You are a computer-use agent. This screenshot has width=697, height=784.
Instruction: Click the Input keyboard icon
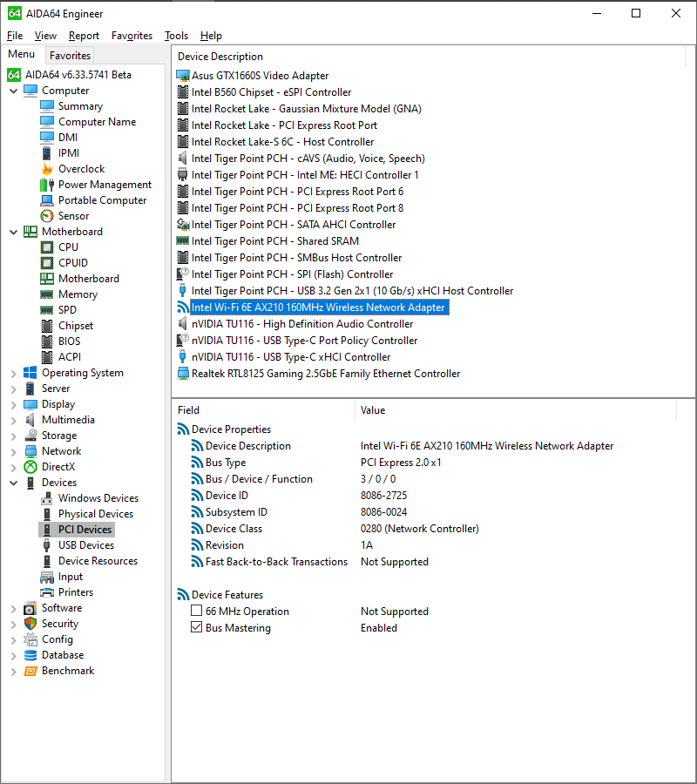coord(47,577)
